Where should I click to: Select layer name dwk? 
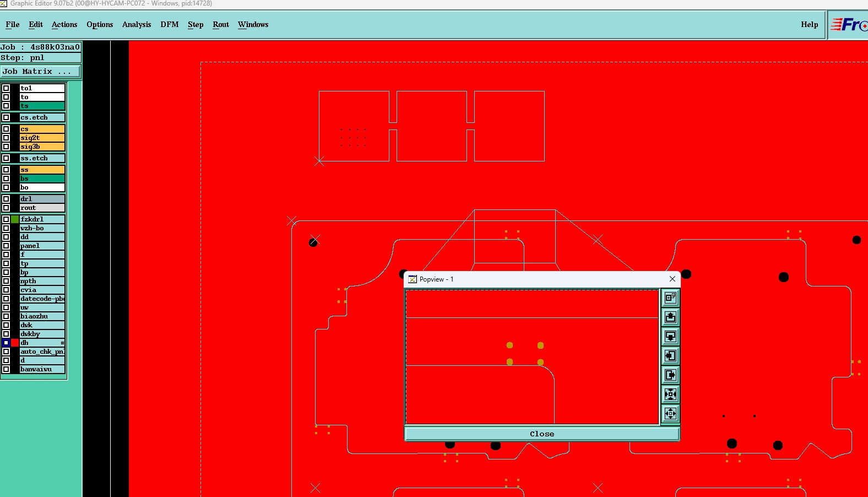[42, 325]
